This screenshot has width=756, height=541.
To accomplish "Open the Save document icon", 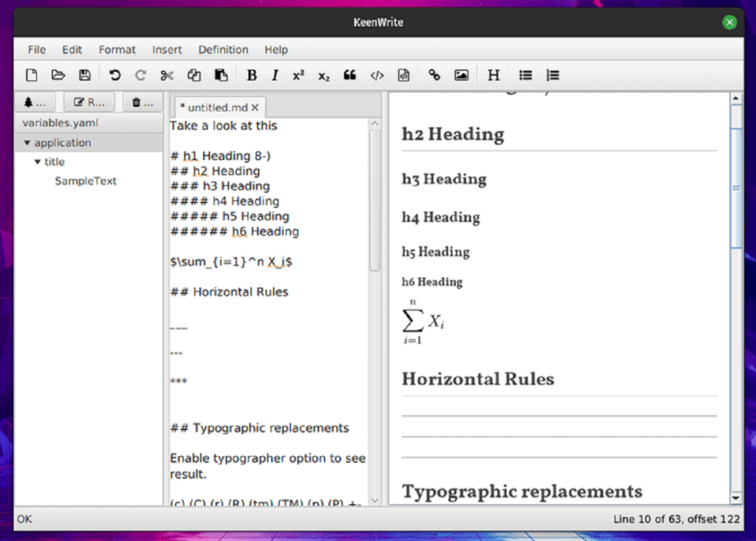I will pyautogui.click(x=84, y=75).
